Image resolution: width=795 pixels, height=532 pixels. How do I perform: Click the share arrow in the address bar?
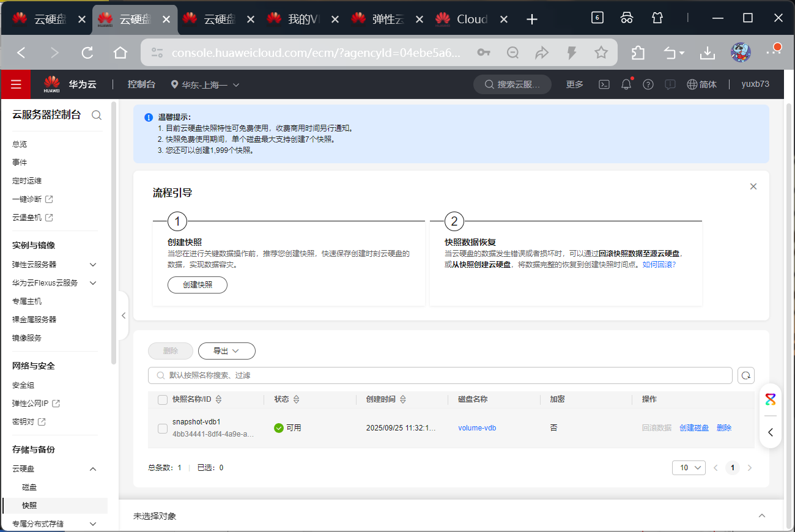tap(542, 53)
